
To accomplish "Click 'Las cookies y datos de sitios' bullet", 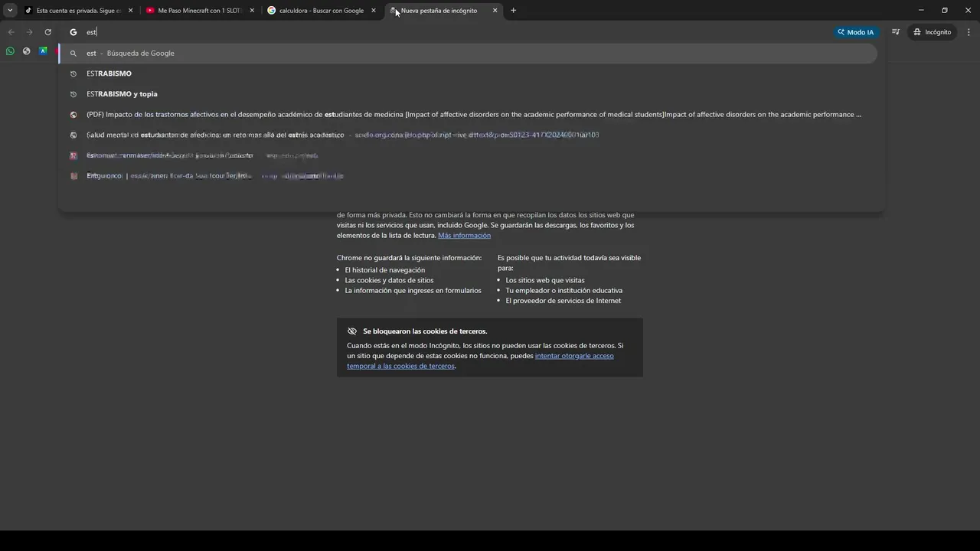I will pos(389,280).
